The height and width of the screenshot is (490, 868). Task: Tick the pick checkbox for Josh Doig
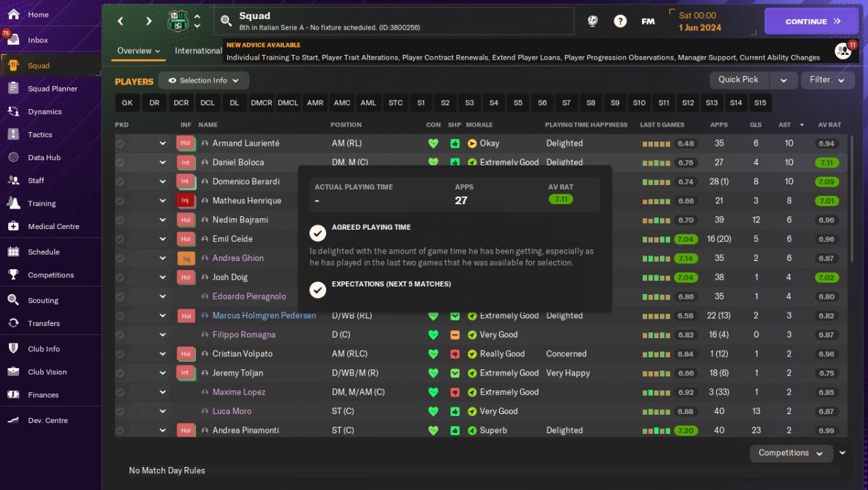coord(120,277)
